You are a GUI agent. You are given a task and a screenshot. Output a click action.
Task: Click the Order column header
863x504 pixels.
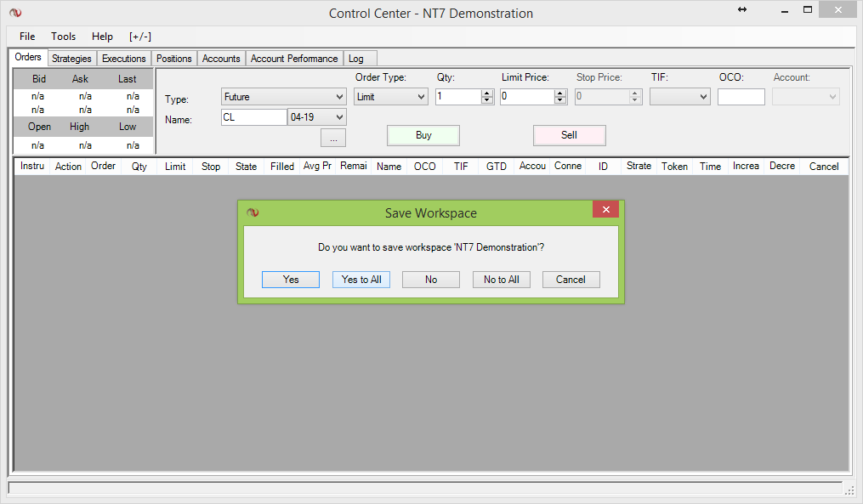pos(104,167)
